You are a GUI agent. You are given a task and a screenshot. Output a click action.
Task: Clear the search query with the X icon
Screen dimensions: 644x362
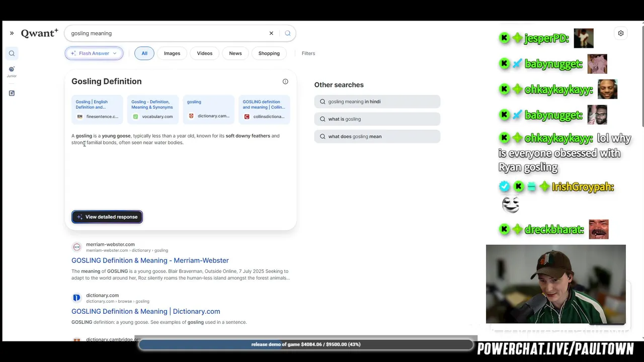pyautogui.click(x=271, y=33)
